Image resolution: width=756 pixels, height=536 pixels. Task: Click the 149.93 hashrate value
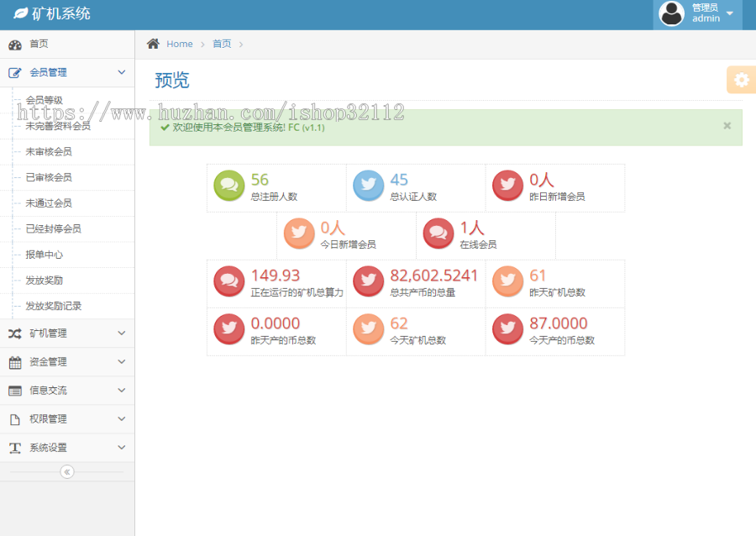[x=276, y=276]
